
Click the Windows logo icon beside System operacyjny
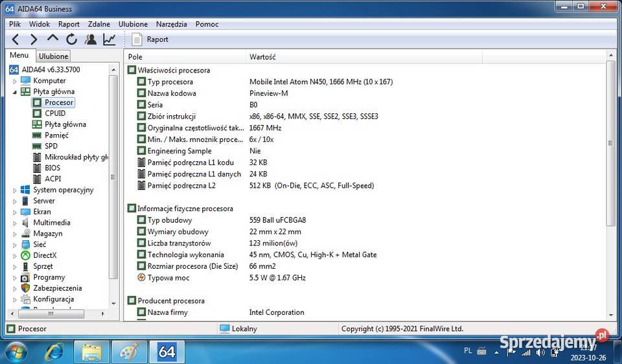coord(25,190)
